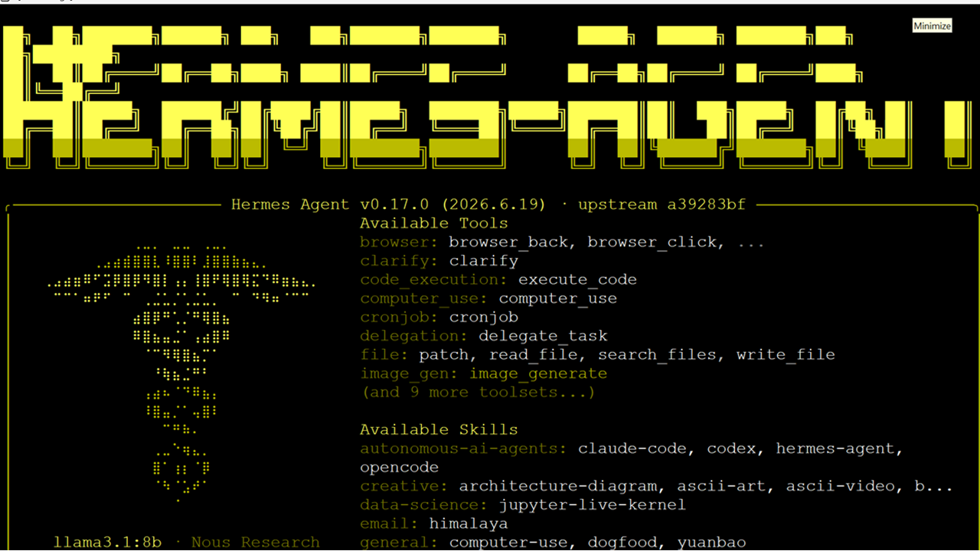Click the "(and 9 more toolsets...)" line
980x551 pixels.
(x=479, y=393)
